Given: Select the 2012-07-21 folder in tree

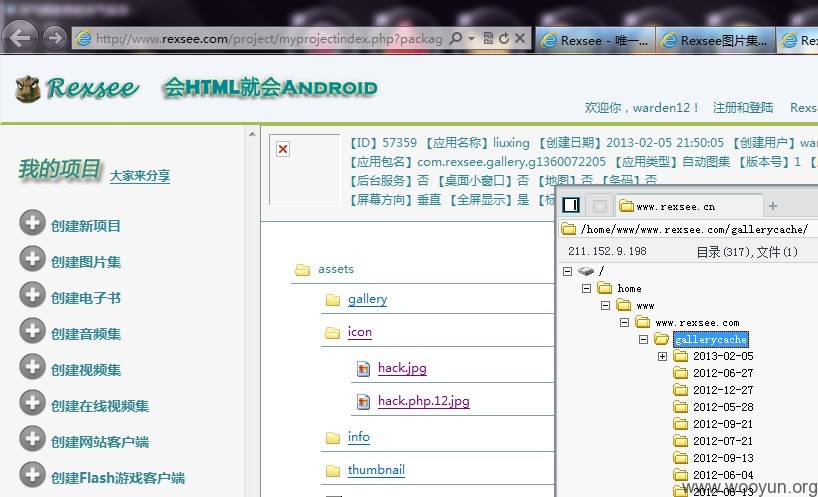Looking at the screenshot, I should [723, 441].
